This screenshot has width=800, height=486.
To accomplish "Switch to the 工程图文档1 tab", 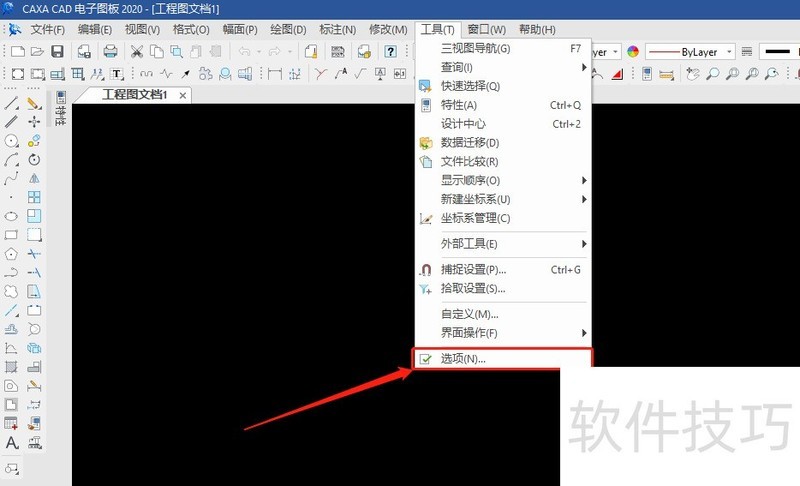I will [134, 95].
